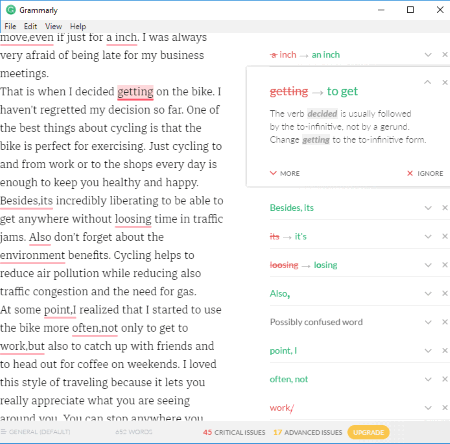Click the underlined 'Besides,its' in document

26,201
